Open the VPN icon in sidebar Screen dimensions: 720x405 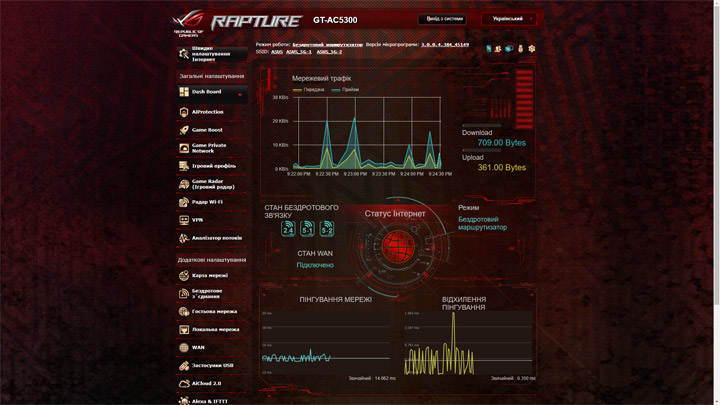[x=184, y=220]
